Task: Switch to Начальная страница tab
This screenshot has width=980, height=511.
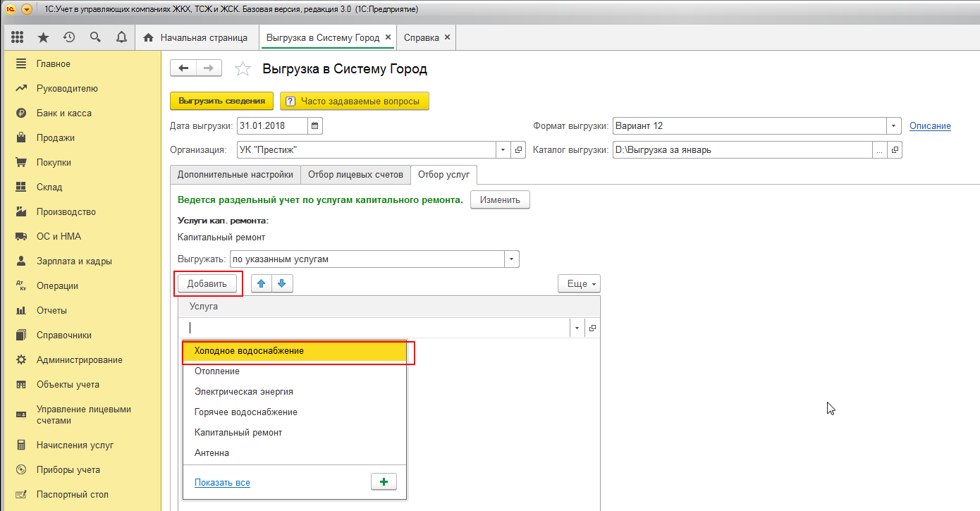Action: [196, 37]
